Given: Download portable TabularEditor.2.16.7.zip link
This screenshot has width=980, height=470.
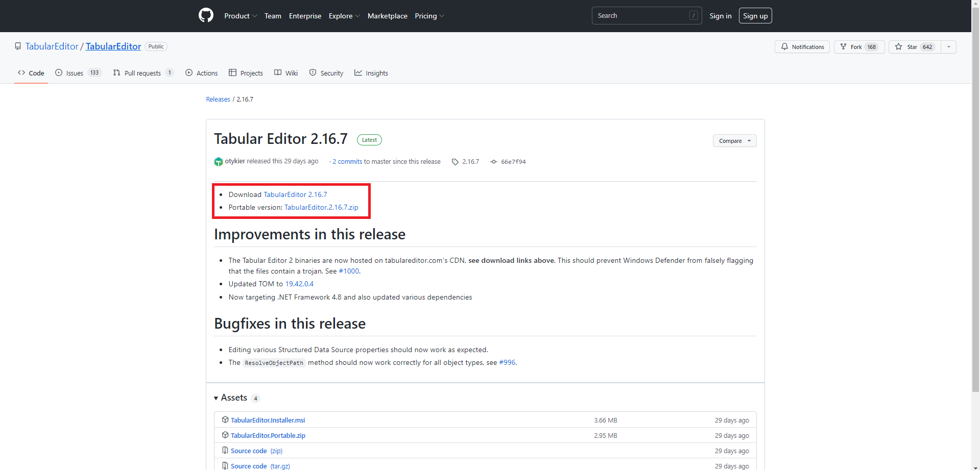Looking at the screenshot, I should click(321, 208).
